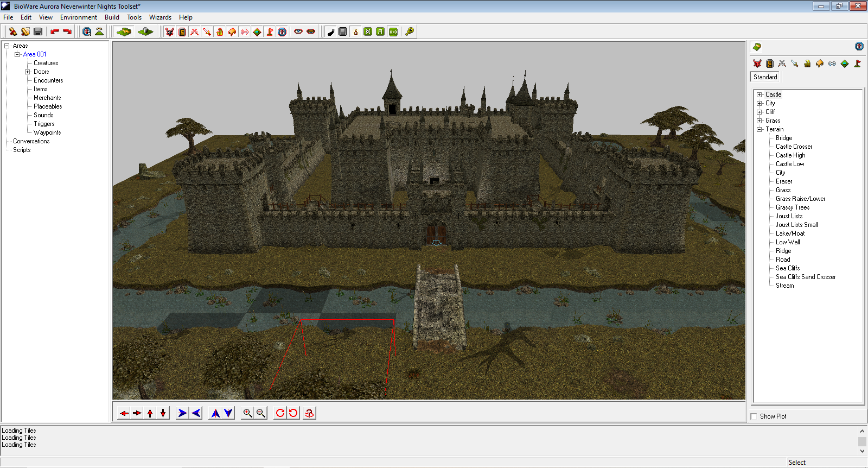Collapse the Terrain group in palette
Screen dimensions: 868x468
[759, 129]
